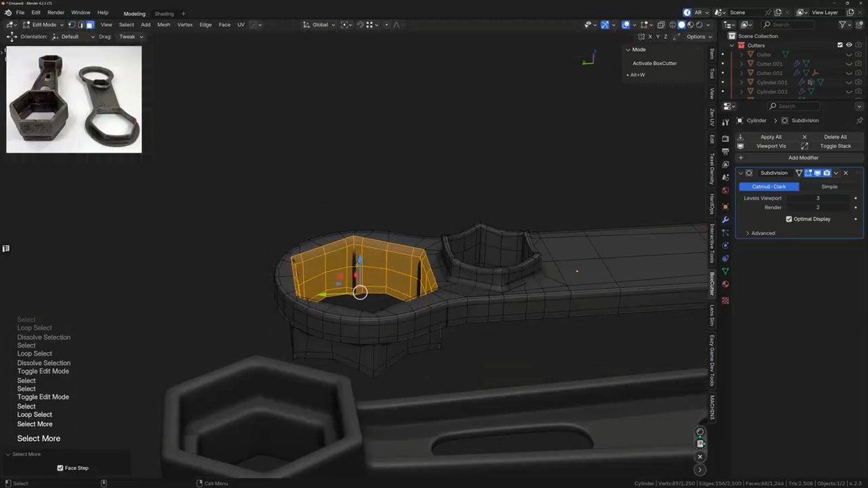The image size is (868, 488).
Task: Open the Object Data green triangle tab
Action: pyautogui.click(x=726, y=271)
